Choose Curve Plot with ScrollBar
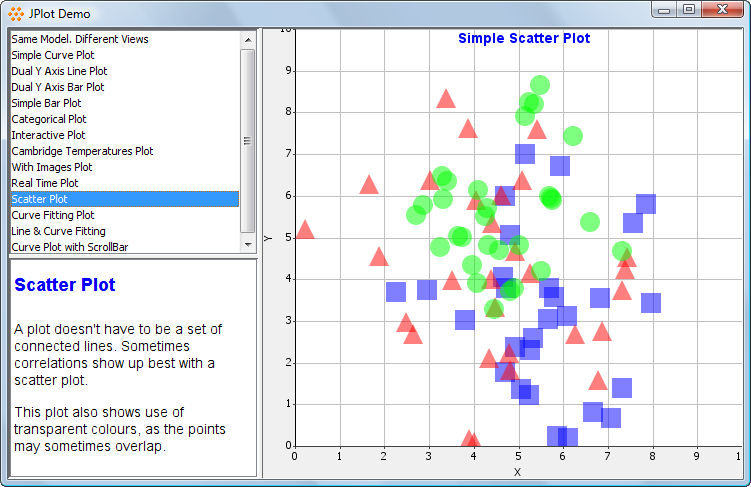The width and height of the screenshot is (751, 487). (x=125, y=247)
